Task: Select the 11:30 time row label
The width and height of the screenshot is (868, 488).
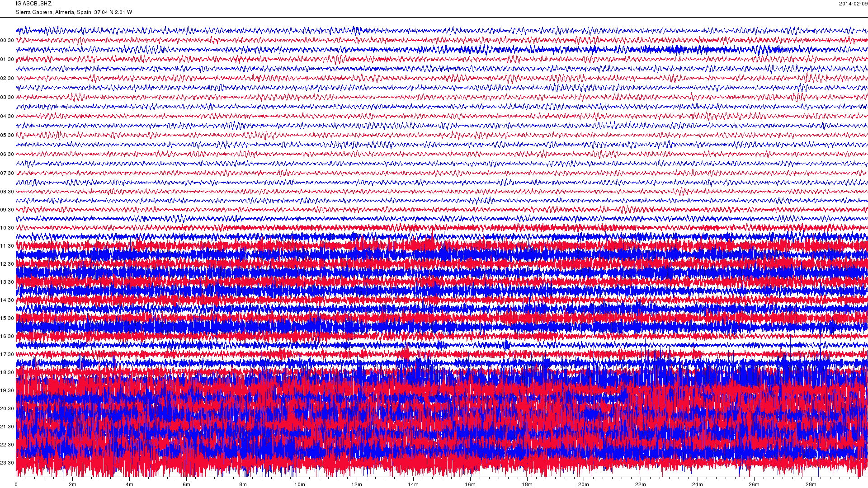Action: (7, 246)
